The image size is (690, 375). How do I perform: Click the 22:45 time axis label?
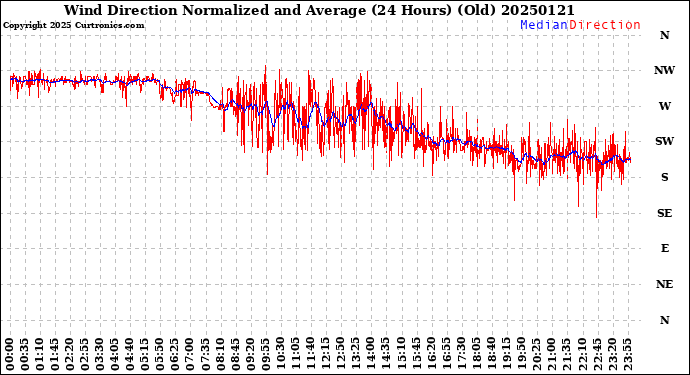(x=597, y=354)
